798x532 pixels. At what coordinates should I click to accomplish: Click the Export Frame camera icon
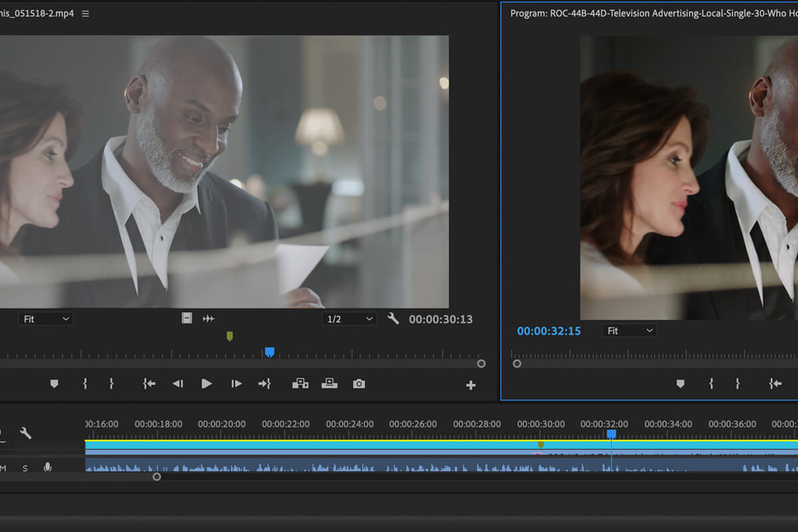[359, 384]
